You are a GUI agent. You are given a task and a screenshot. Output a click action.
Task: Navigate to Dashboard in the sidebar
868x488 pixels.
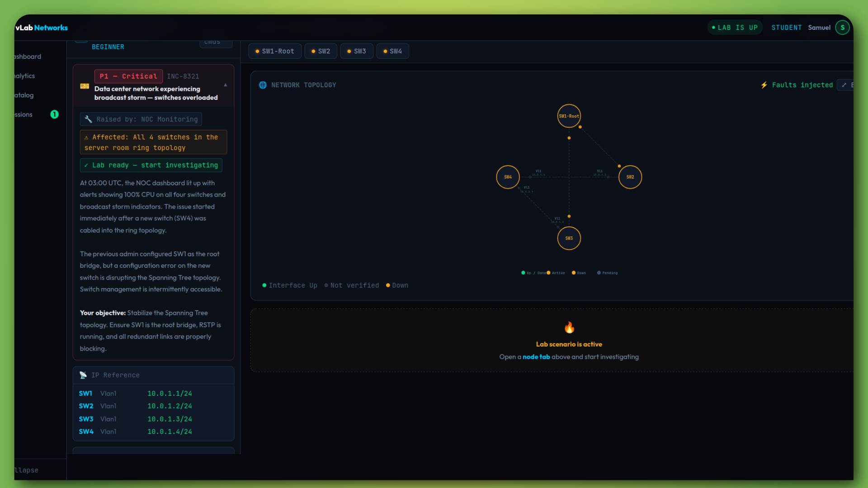pyautogui.click(x=27, y=56)
